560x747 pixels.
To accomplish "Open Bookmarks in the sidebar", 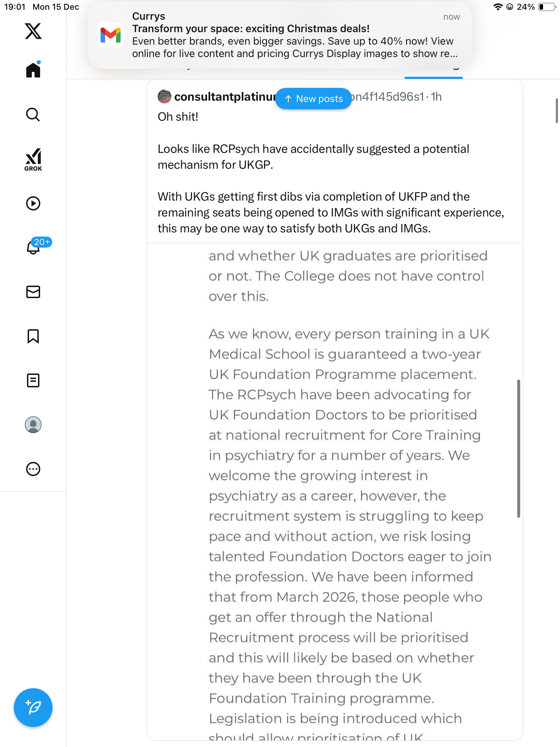I will pos(33,336).
